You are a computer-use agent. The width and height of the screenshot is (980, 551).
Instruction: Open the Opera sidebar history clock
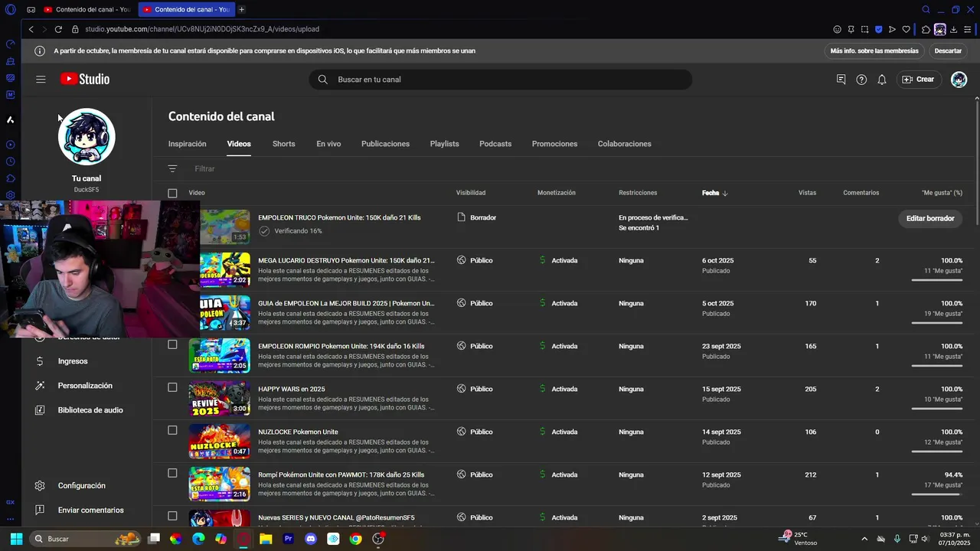pos(10,161)
